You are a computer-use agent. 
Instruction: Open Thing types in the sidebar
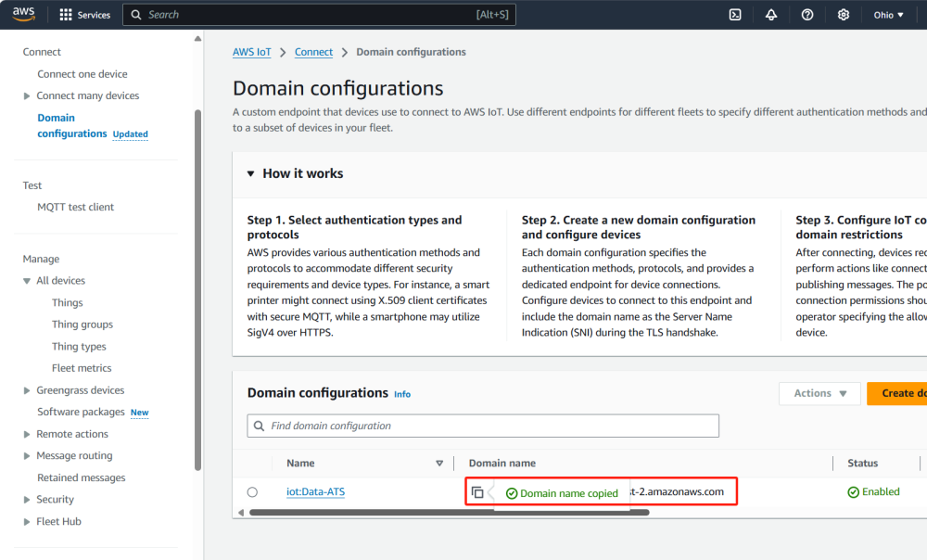pos(79,347)
